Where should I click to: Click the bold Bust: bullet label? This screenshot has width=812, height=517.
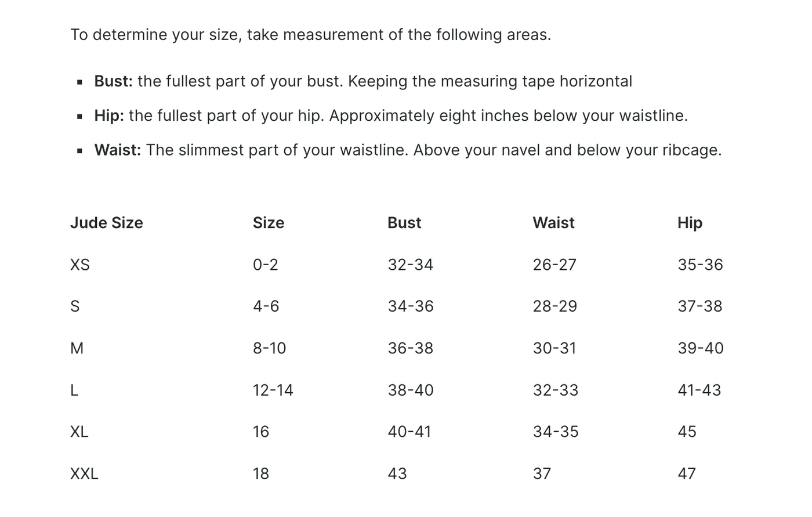coord(114,81)
